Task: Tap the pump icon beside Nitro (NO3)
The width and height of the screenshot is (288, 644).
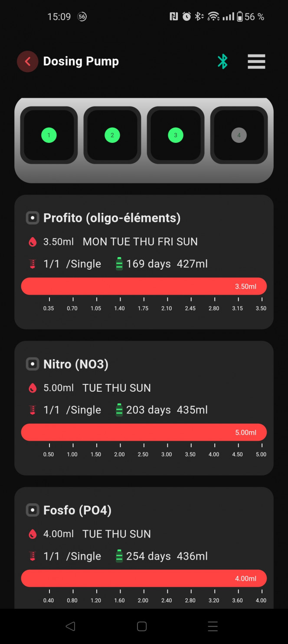Action: pos(33,364)
